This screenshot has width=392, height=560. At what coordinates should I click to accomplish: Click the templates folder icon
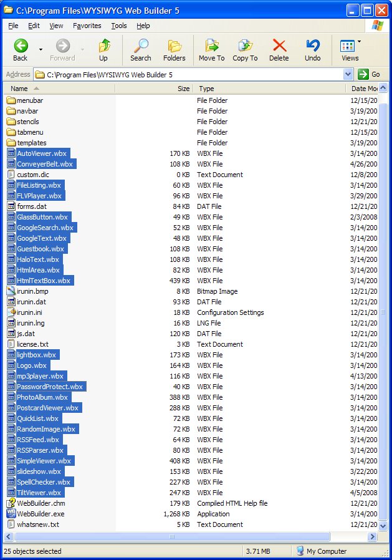11,143
